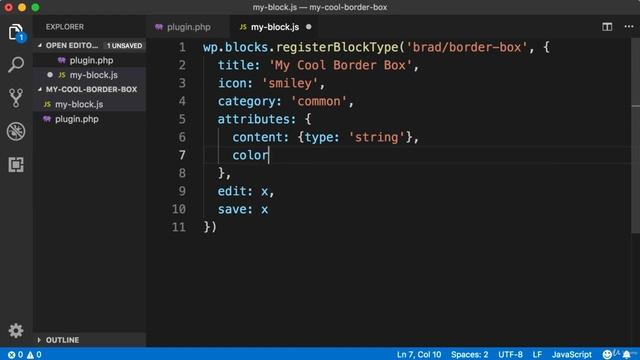Click 'common' string on line 4

319,101
